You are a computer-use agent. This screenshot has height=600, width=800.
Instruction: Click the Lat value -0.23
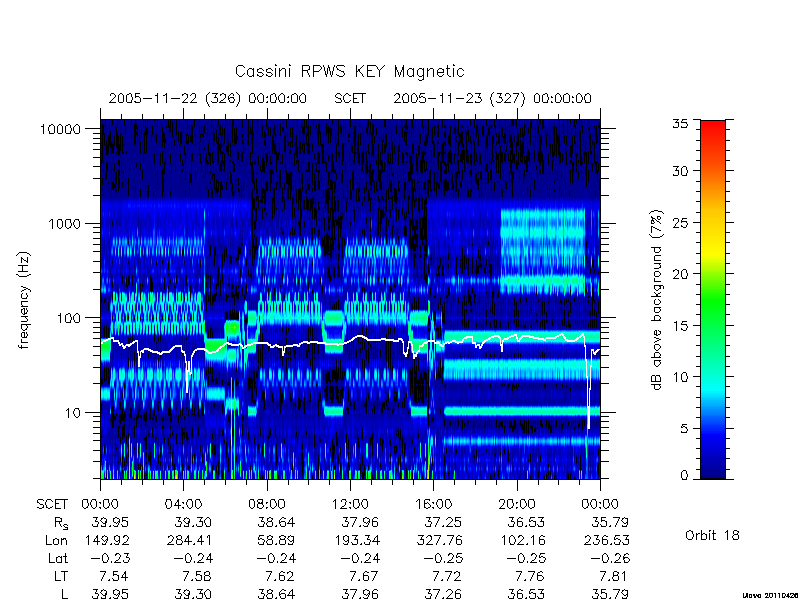tap(110, 558)
